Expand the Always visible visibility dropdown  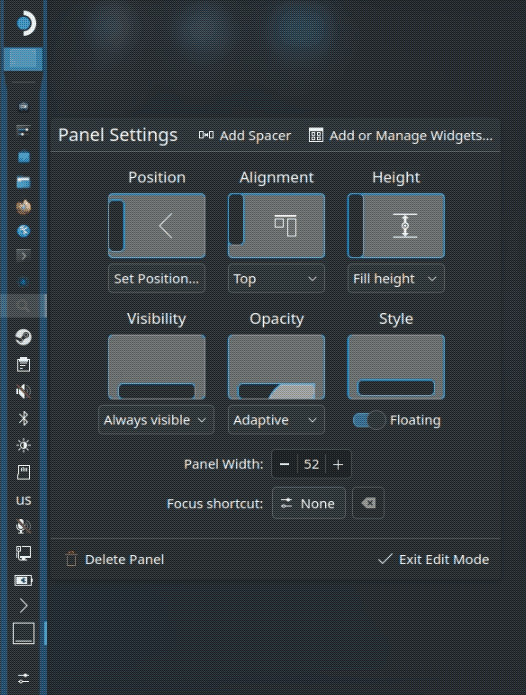tap(156, 420)
